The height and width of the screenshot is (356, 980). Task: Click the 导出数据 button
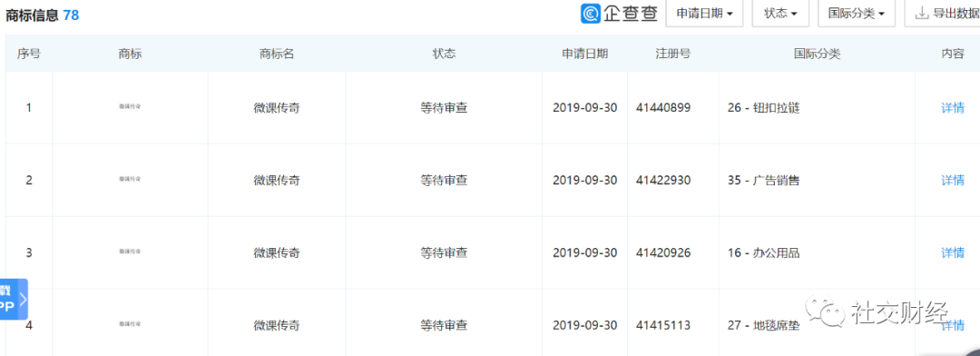tap(944, 13)
